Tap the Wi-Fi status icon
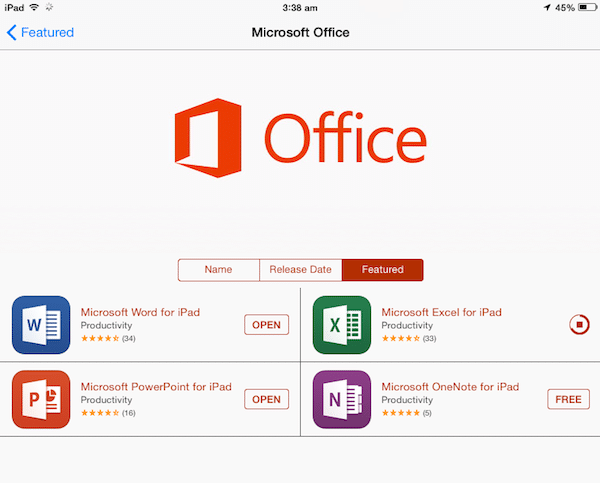 point(34,7)
